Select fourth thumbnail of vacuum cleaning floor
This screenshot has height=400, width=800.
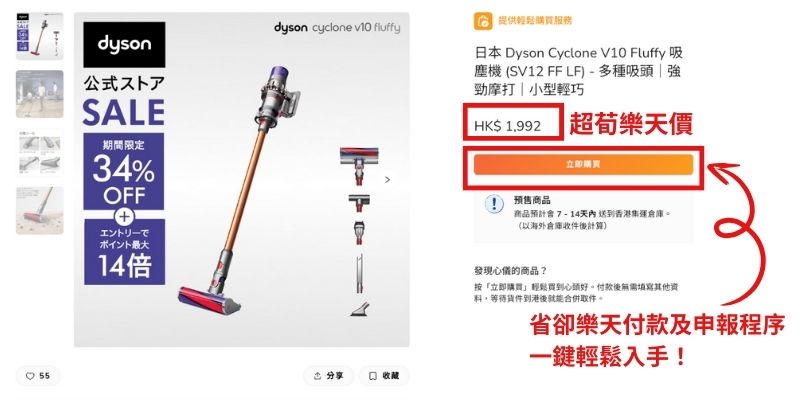pos(40,211)
